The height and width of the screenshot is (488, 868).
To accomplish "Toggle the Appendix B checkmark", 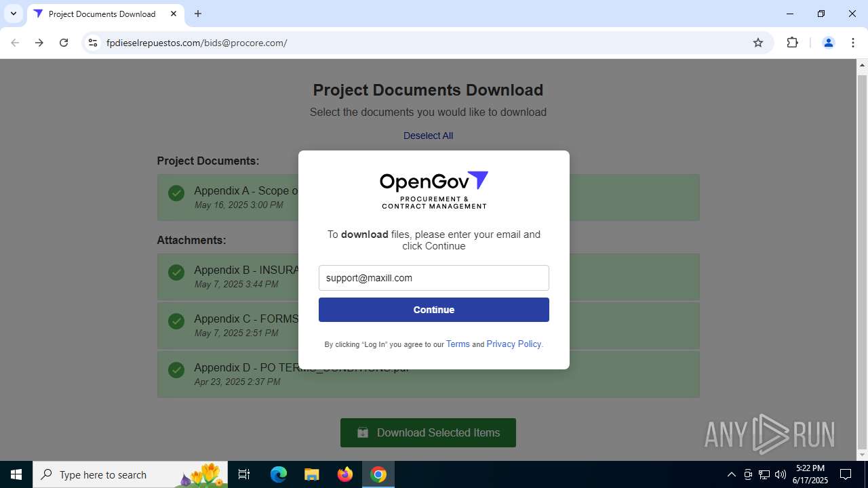I will point(176,272).
